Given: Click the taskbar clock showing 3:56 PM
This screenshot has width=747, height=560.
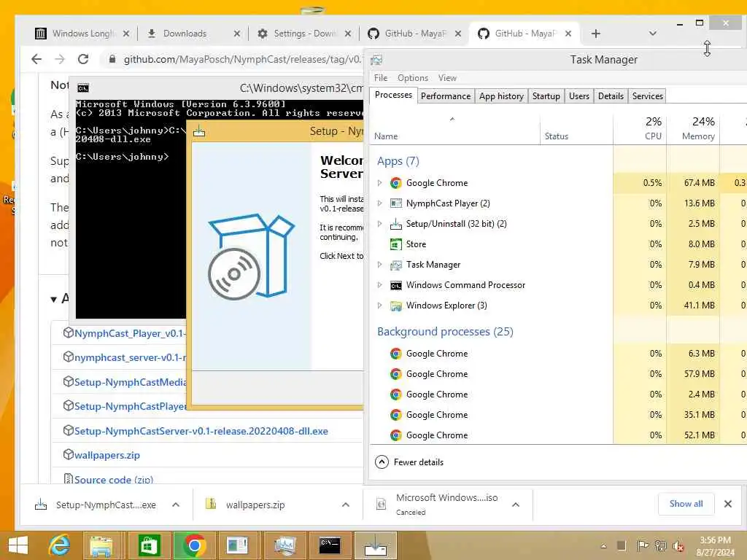Looking at the screenshot, I should pyautogui.click(x=715, y=545).
